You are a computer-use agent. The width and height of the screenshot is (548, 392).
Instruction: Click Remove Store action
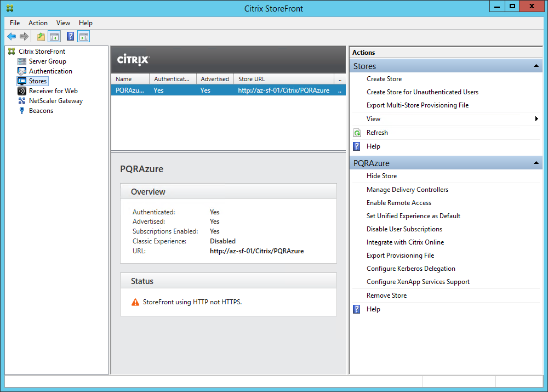[386, 296]
